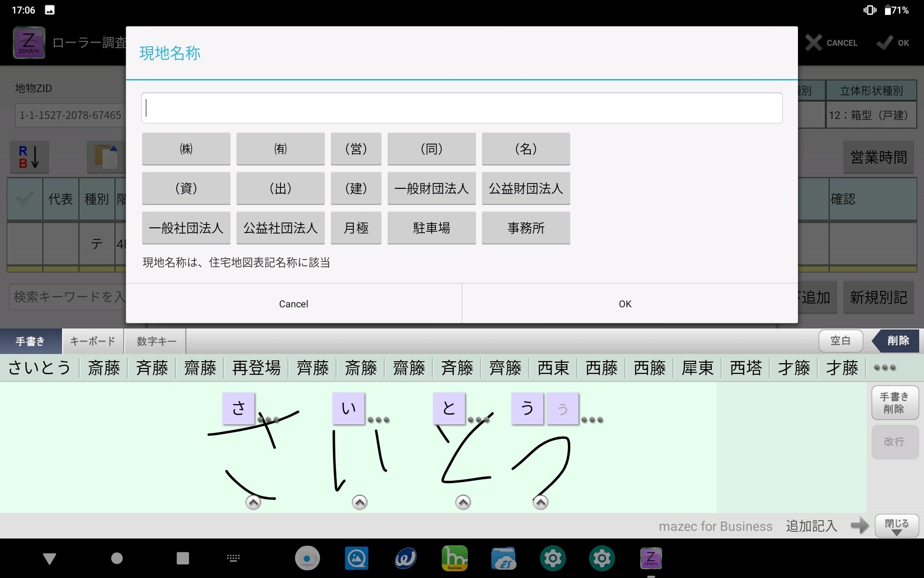Image resolution: width=924 pixels, height=578 pixels.
Task: Expand candidates under the い character
Action: pos(359,502)
